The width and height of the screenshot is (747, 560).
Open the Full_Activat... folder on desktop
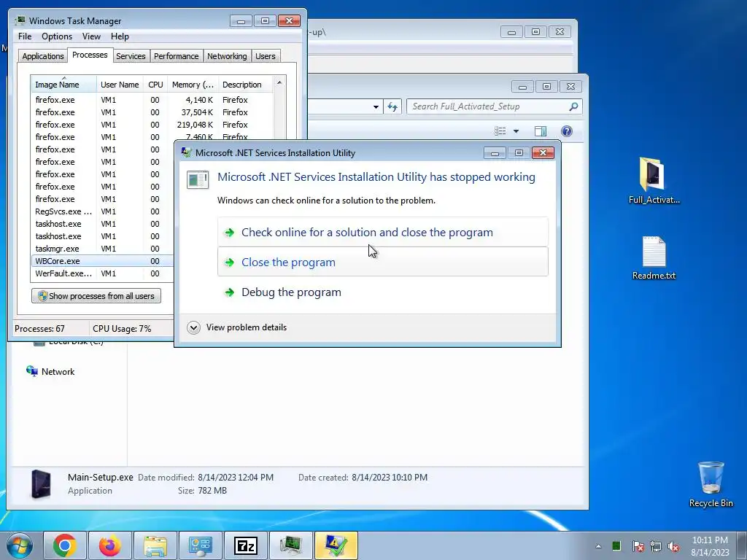[x=654, y=181]
